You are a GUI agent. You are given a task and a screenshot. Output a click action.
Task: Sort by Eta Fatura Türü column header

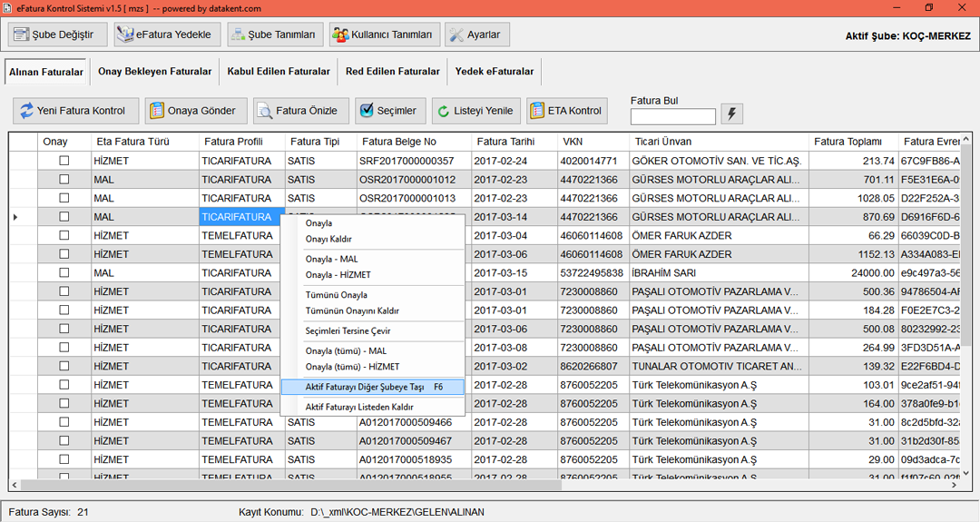(145, 142)
